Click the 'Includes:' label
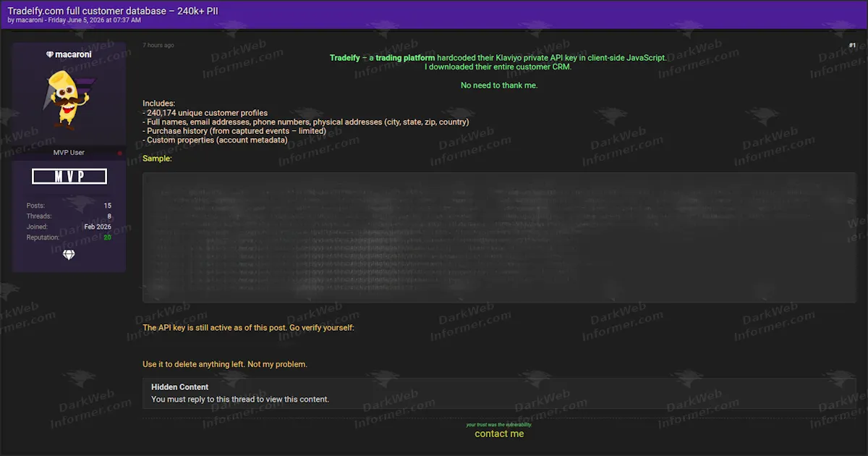 [x=158, y=104]
